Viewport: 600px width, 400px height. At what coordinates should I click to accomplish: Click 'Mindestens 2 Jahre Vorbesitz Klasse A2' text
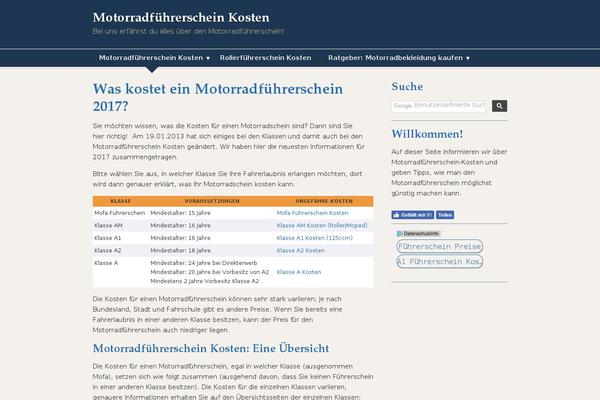pyautogui.click(x=204, y=281)
